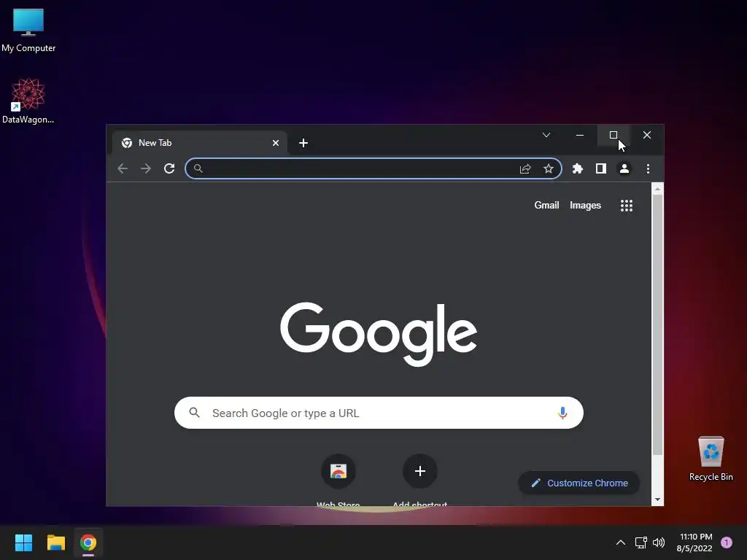Screen dimensions: 747x560
Task: Go back with Chrome's back arrow
Action: (x=123, y=168)
